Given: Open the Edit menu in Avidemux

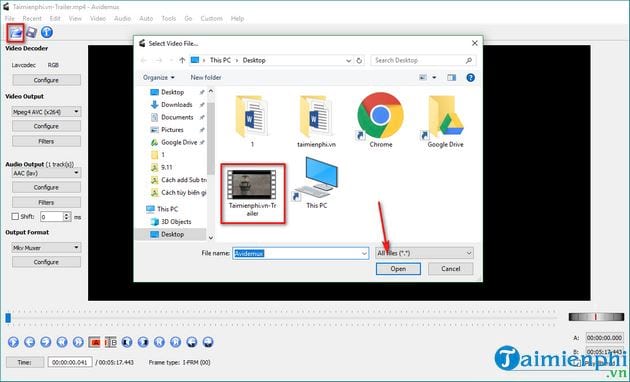Looking at the screenshot, I should (x=55, y=18).
